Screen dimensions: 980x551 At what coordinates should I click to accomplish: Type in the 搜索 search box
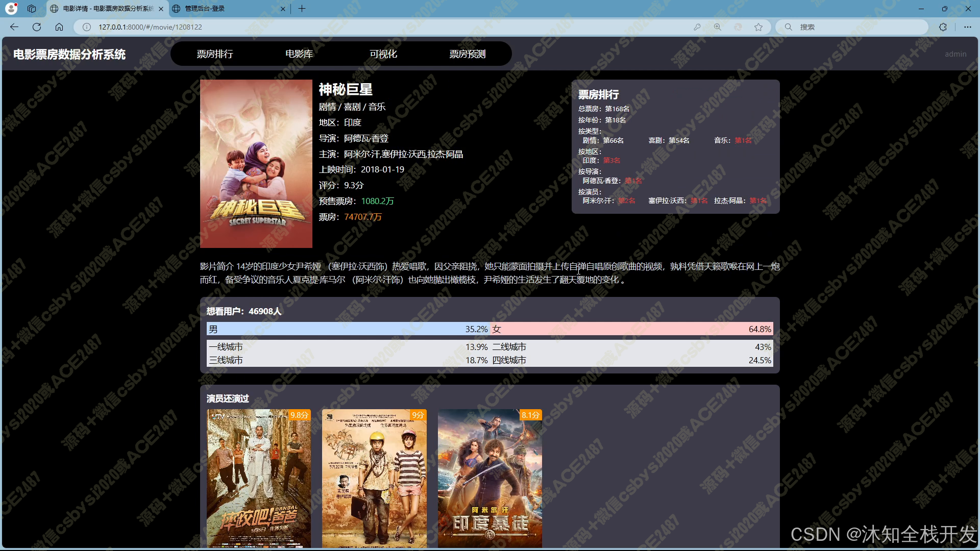(857, 27)
